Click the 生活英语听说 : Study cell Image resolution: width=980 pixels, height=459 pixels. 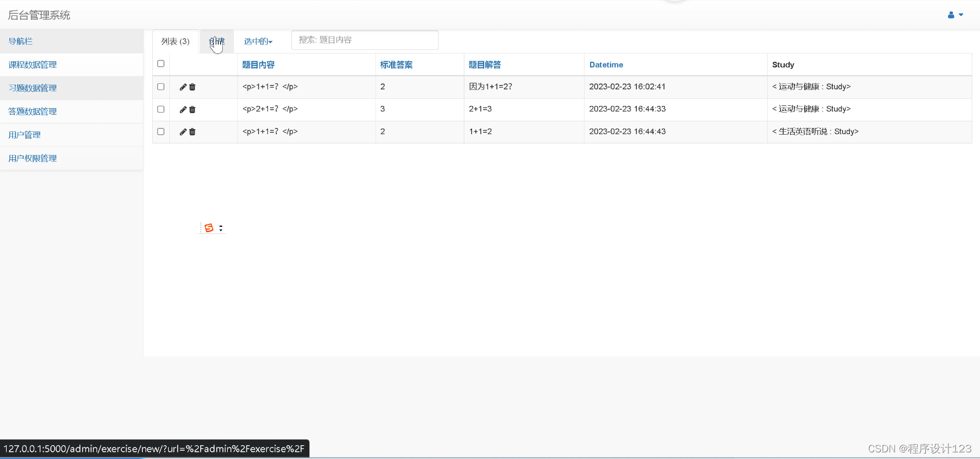point(869,132)
